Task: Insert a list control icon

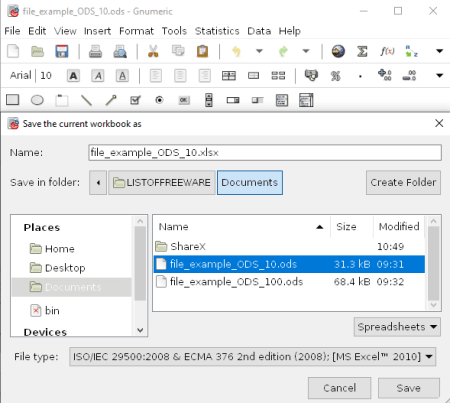Action: coord(282,100)
